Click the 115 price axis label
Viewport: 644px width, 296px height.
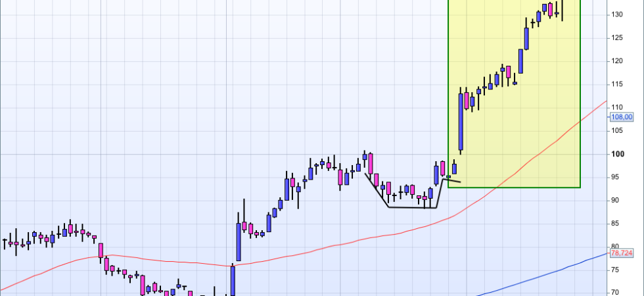617,84
